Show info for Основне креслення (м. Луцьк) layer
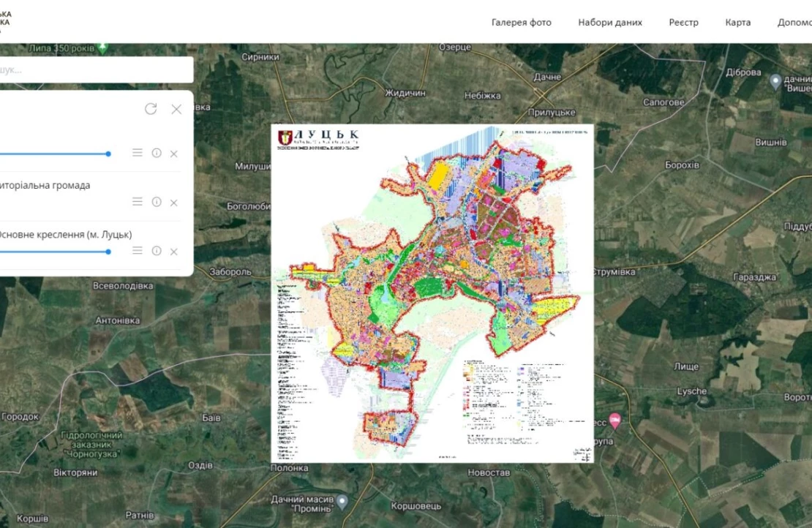 click(157, 251)
